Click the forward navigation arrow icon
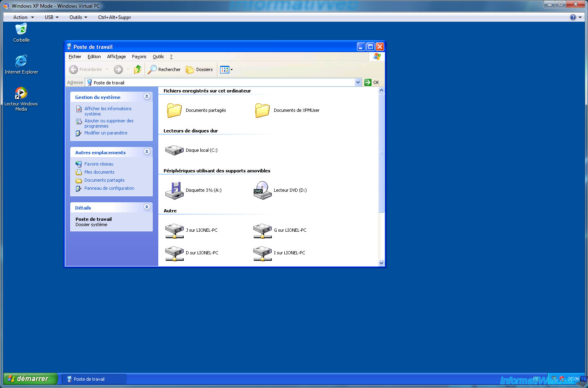This screenshot has width=588, height=388. pos(118,69)
